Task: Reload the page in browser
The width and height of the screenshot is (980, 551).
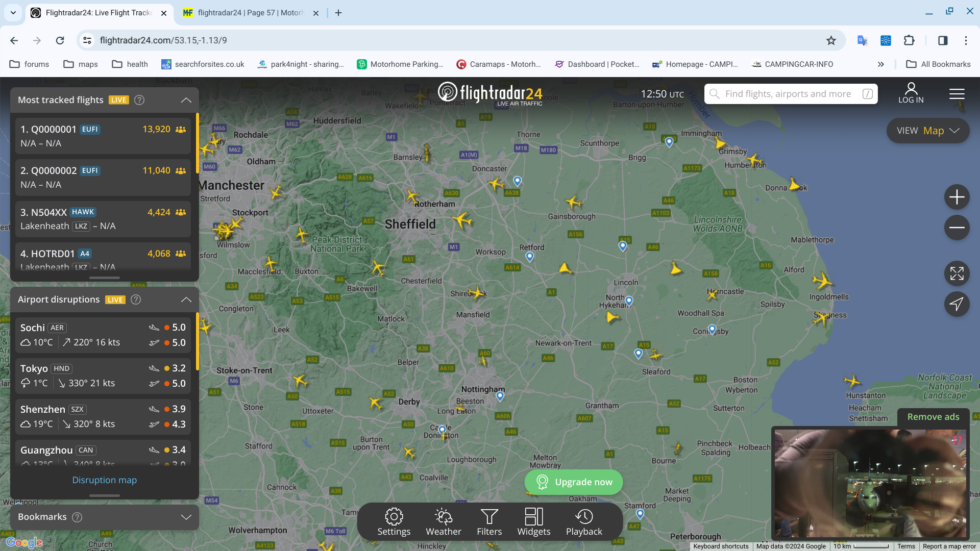Action: pos(60,40)
